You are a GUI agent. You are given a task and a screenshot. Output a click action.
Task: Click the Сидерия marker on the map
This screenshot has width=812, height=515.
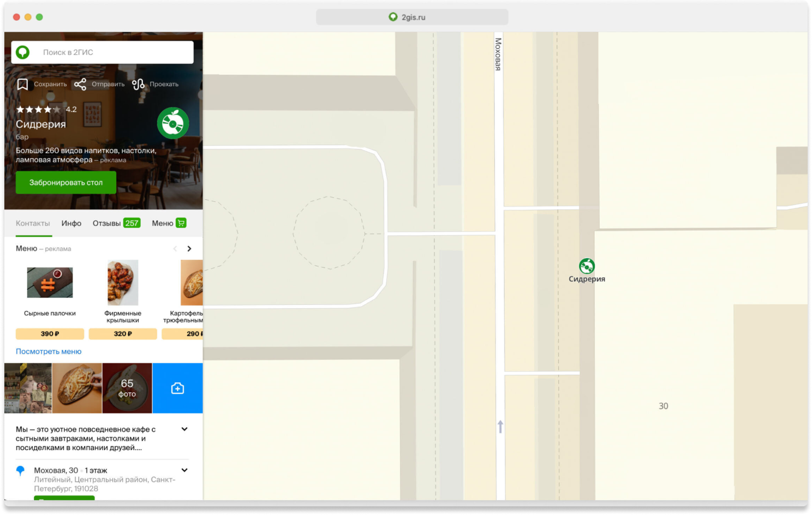coord(587,266)
